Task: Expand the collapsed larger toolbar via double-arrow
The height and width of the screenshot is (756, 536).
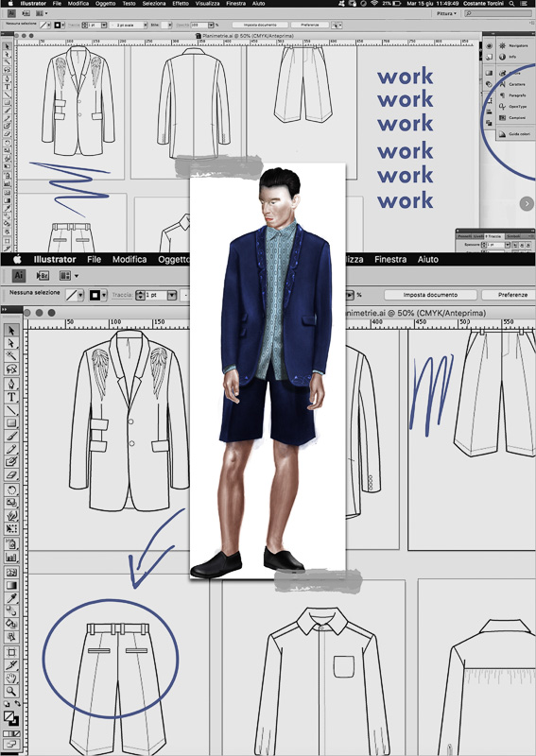Action: tap(5, 309)
